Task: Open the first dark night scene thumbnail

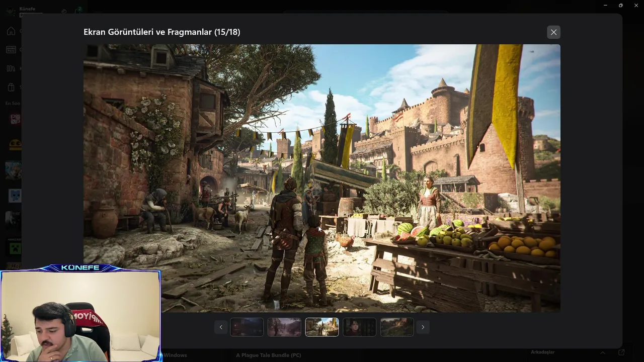Action: click(247, 327)
